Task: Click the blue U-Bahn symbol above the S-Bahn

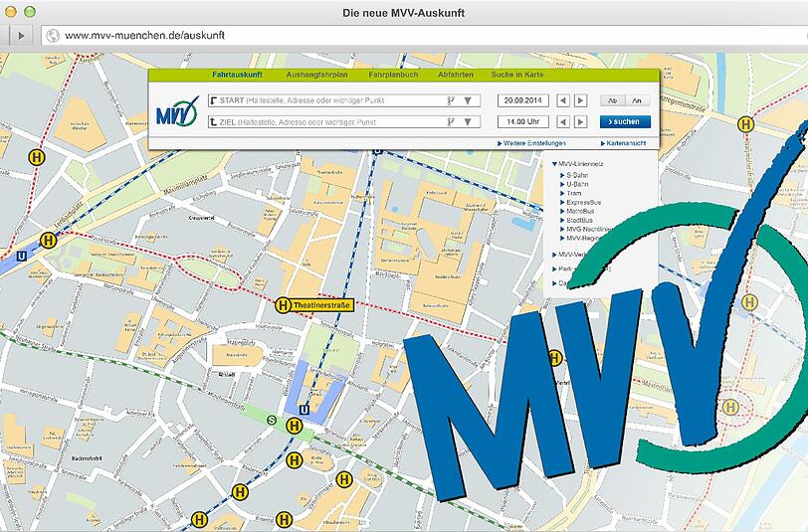Action: pyautogui.click(x=304, y=410)
